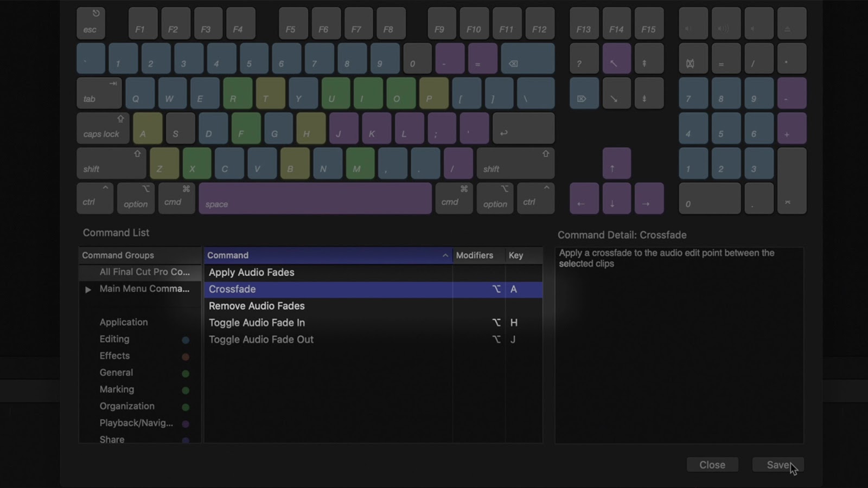Click the F1 key on the virtual keyboard
The width and height of the screenshot is (868, 488).
143,23
